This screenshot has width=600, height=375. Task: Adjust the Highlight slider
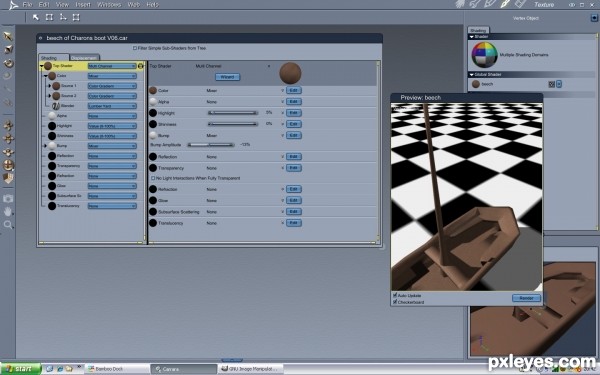pos(233,113)
